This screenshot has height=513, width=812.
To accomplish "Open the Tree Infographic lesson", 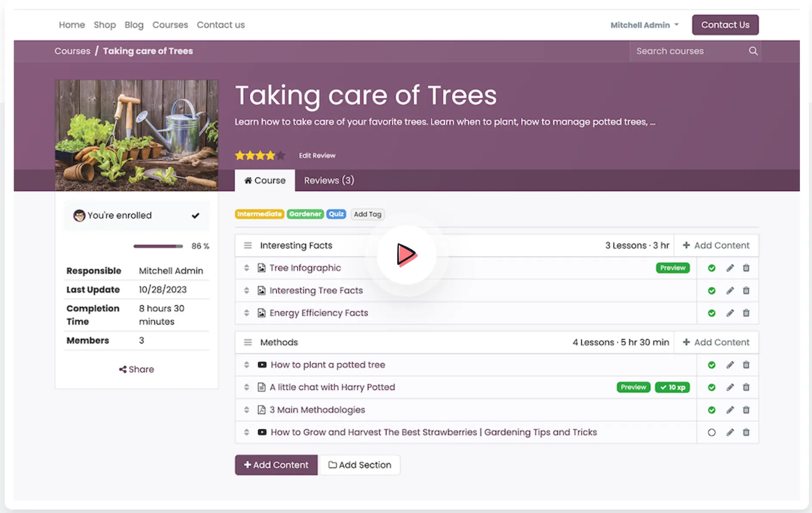I will click(305, 268).
